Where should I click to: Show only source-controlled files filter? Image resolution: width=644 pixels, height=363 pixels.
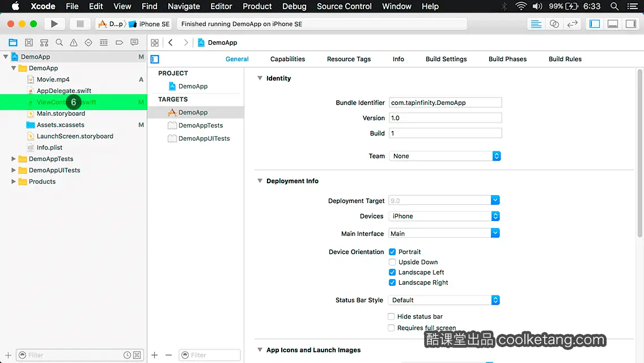coord(137,355)
